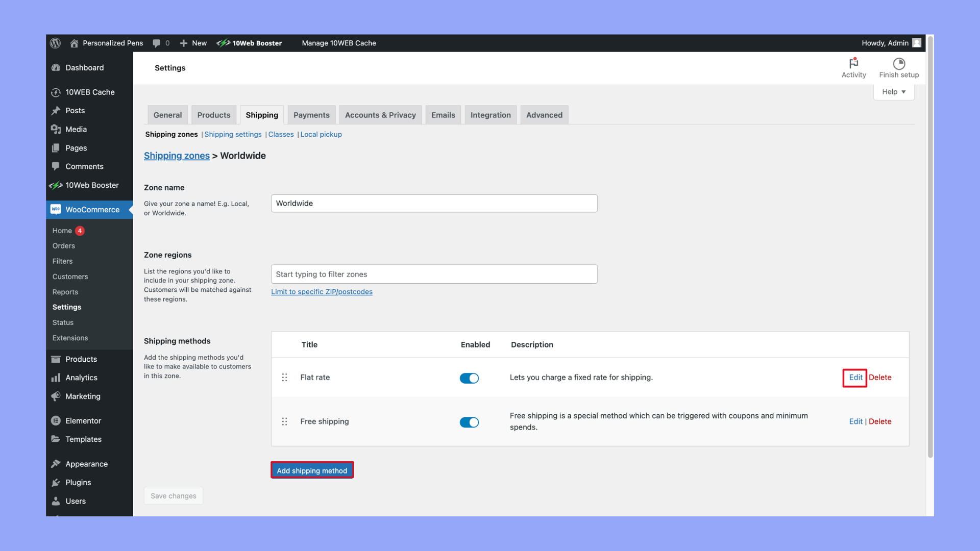Open Dashboard from the sidebar icon
980x551 pixels.
click(x=56, y=68)
